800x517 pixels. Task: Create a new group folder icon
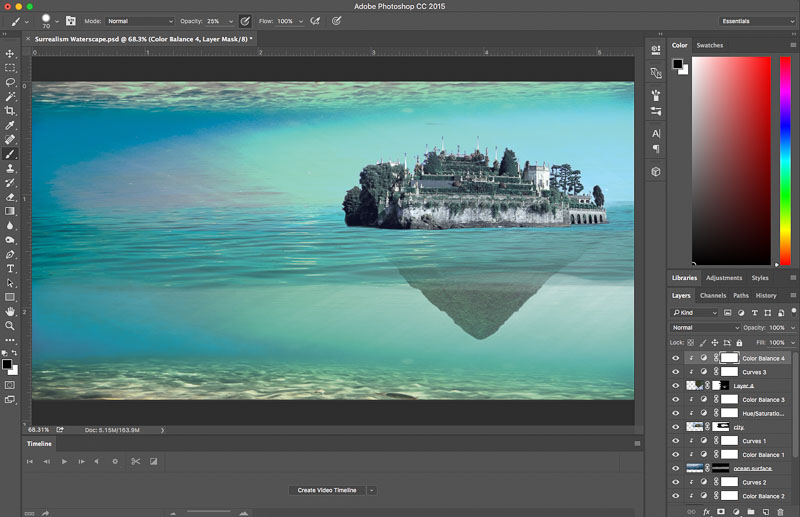(751, 511)
